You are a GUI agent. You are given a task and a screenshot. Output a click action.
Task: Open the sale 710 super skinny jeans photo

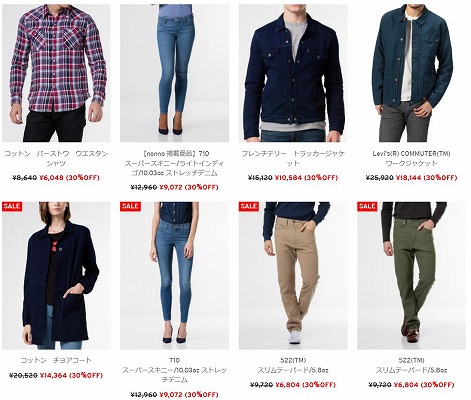pyautogui.click(x=174, y=276)
